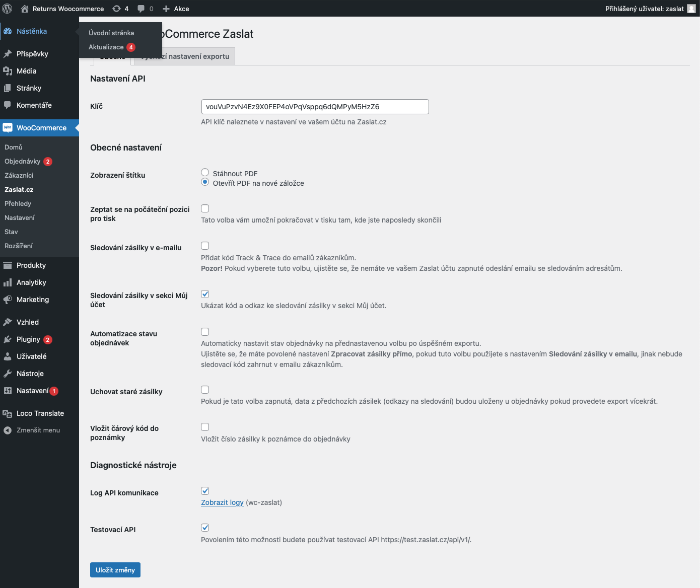Open the Rozšíření submenu item
Image resolution: width=700 pixels, height=588 pixels.
tap(19, 246)
